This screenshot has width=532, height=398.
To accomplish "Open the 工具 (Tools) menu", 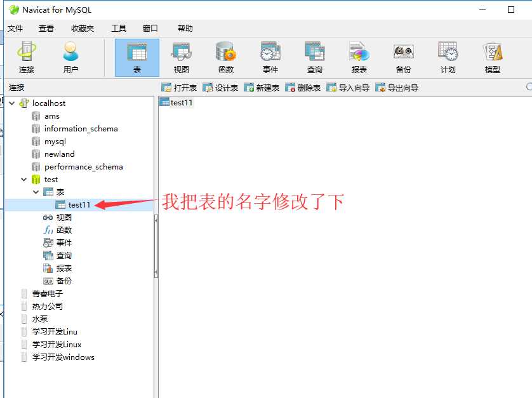I will pyautogui.click(x=119, y=29).
